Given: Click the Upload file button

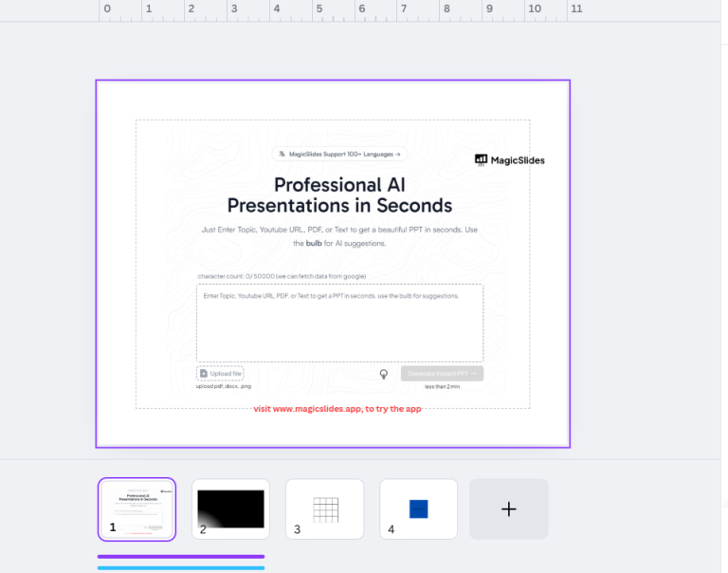Looking at the screenshot, I should tap(220, 373).
